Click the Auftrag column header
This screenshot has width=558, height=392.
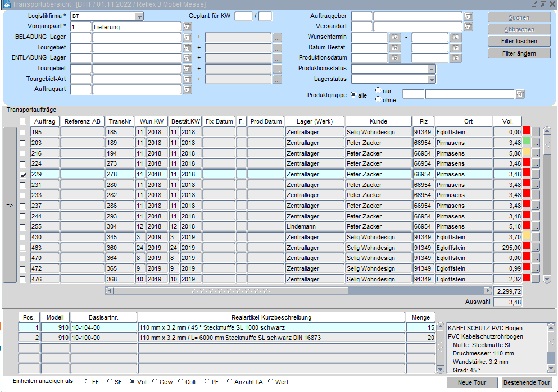(44, 121)
